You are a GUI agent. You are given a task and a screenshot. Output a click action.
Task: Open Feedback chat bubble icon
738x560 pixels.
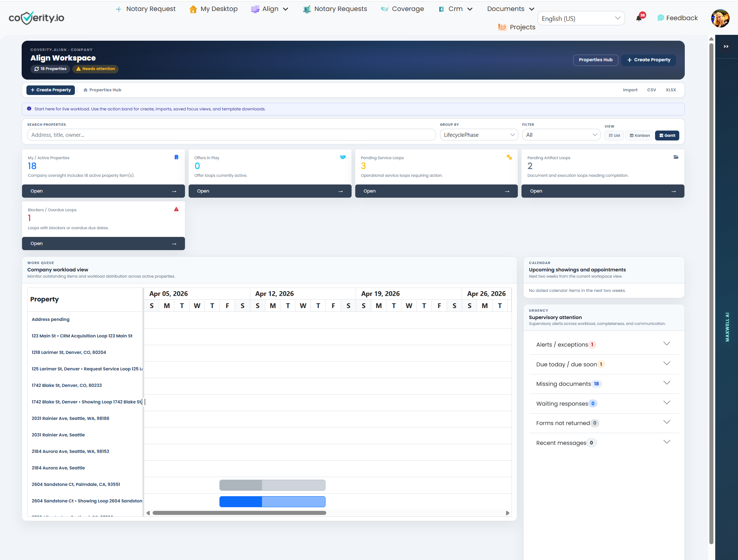coord(661,18)
